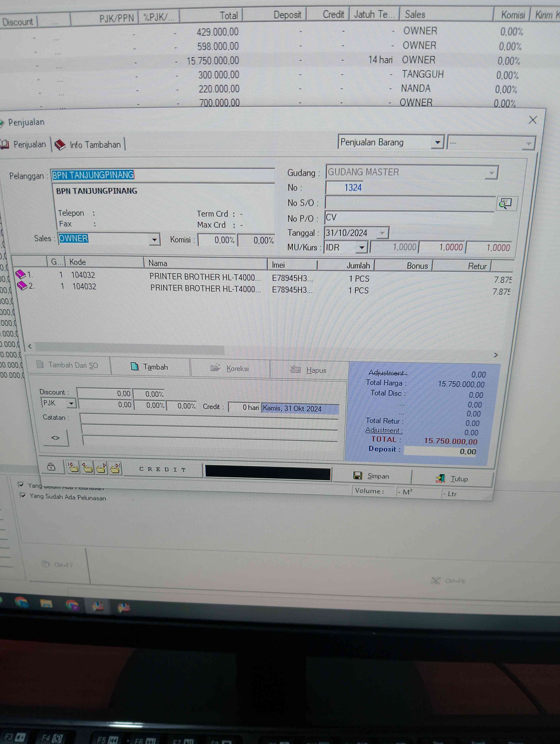The width and height of the screenshot is (560, 744).
Task: Expand the Penjualan Barang dropdown
Action: click(437, 142)
